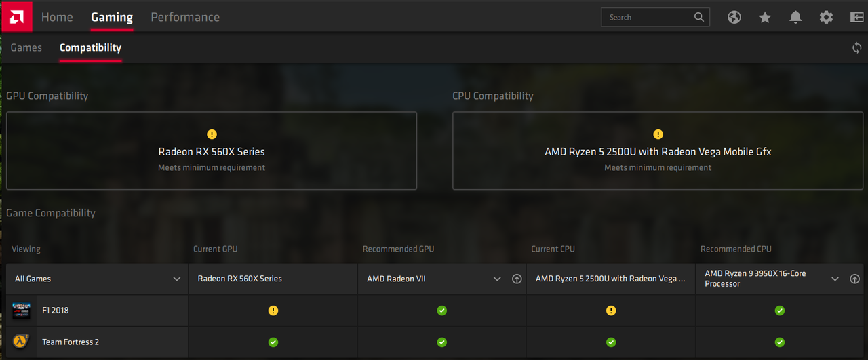Click Radeon RX 560X Series table cell
This screenshot has width=868, height=360.
click(x=273, y=279)
